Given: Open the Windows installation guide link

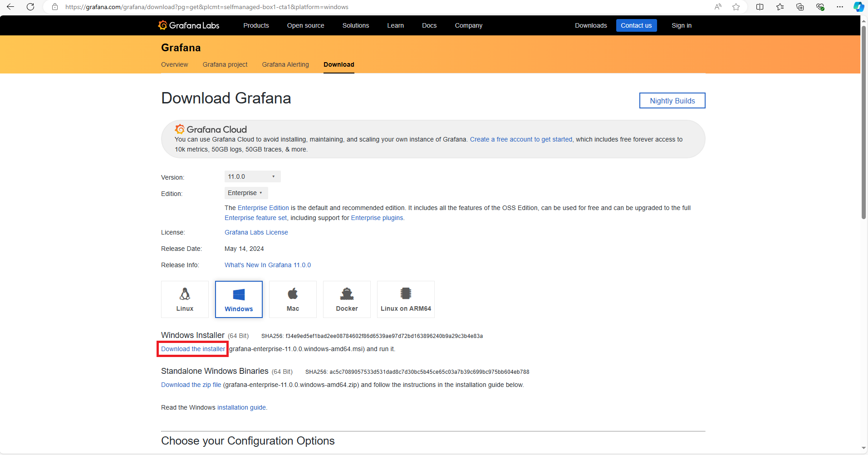Looking at the screenshot, I should tap(241, 407).
